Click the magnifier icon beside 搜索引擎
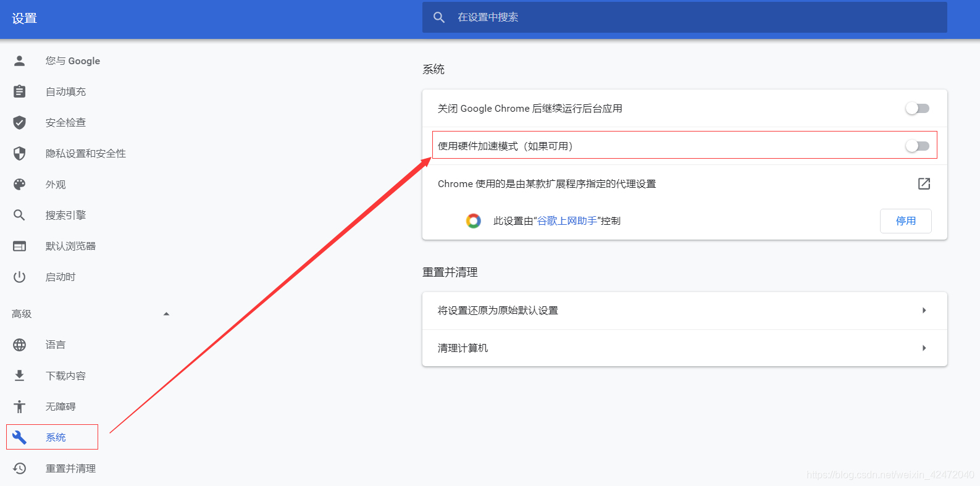Image resolution: width=980 pixels, height=486 pixels. [x=20, y=215]
